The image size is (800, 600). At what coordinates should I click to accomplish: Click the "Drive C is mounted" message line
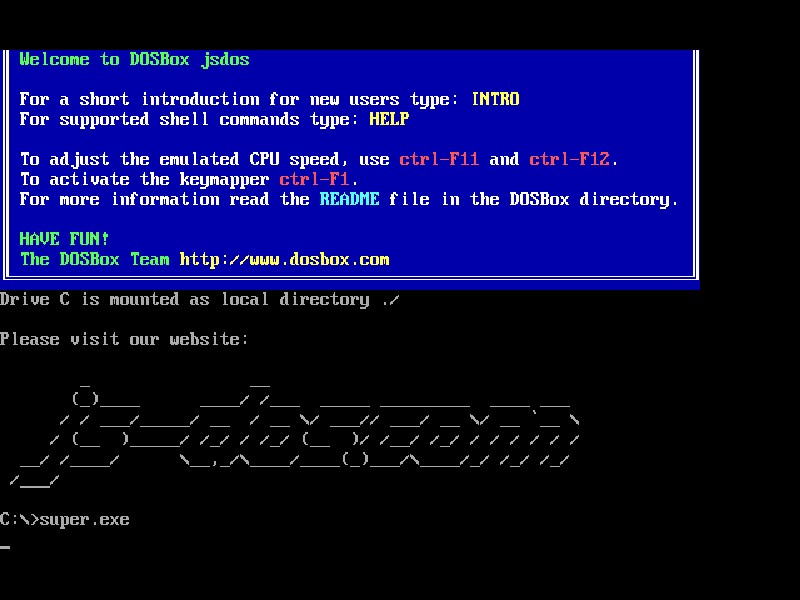tap(200, 299)
